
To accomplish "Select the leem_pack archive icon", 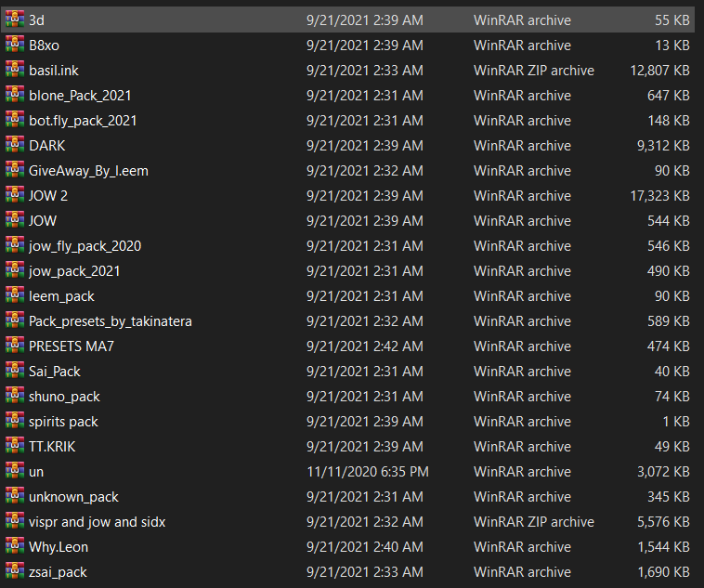I will [15, 295].
